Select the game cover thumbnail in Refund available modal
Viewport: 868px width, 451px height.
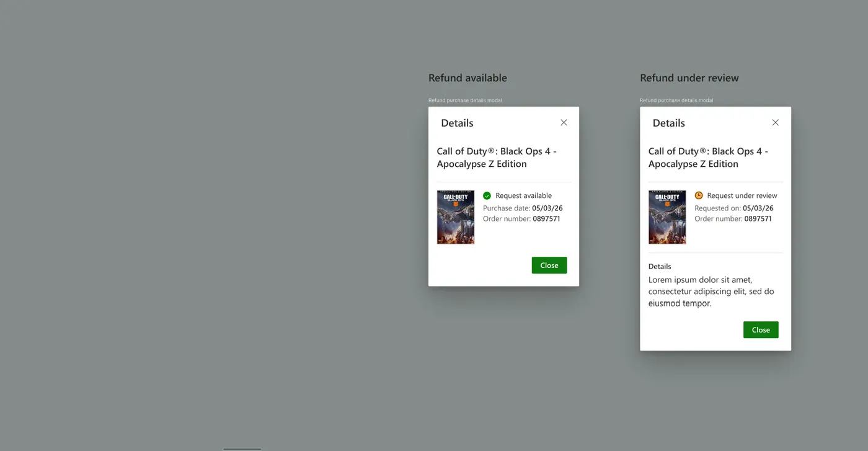click(x=456, y=217)
